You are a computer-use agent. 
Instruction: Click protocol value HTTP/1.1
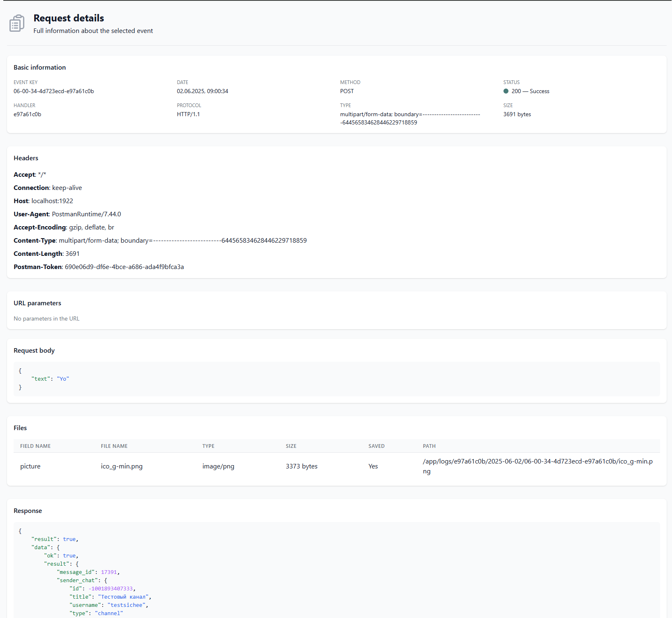(188, 115)
